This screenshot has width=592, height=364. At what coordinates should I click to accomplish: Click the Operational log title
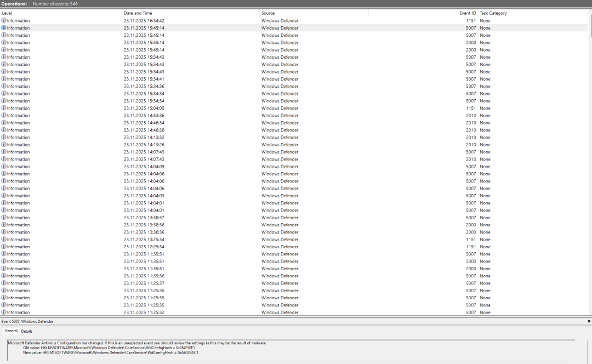tap(14, 4)
